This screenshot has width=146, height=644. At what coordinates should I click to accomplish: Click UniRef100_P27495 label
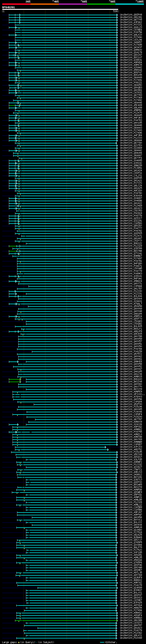131,45
